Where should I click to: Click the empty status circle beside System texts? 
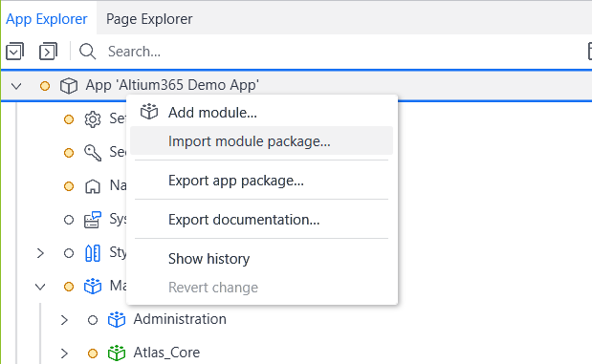click(69, 220)
